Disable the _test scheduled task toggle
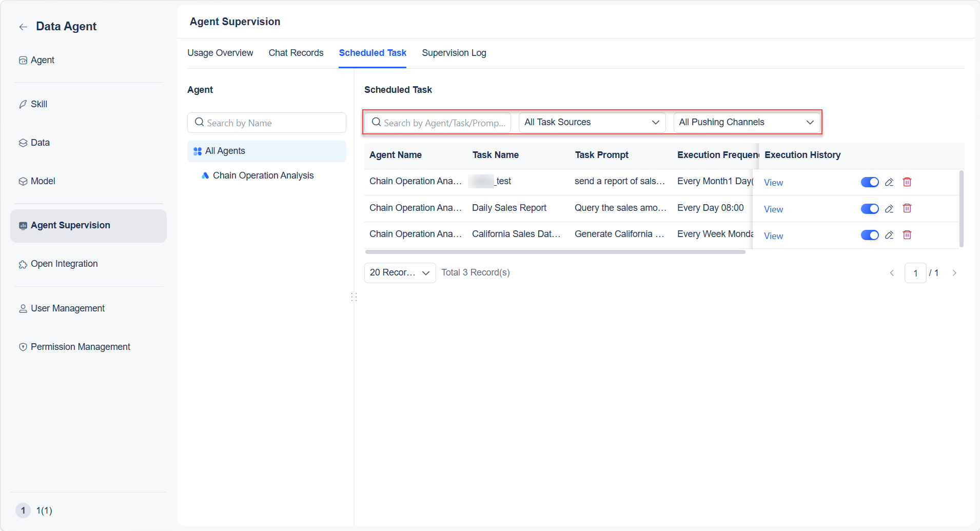 tap(870, 182)
